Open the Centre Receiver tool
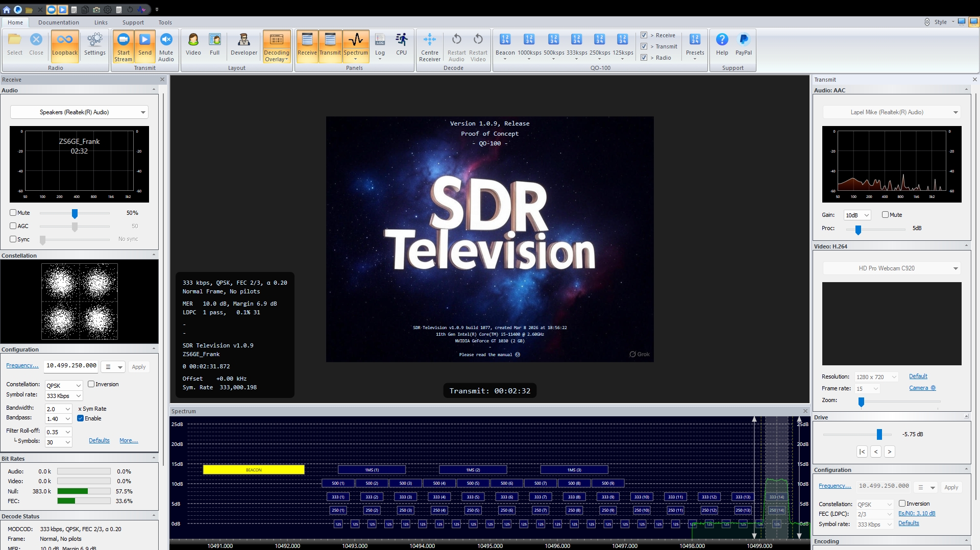The image size is (980, 550). 430,46
